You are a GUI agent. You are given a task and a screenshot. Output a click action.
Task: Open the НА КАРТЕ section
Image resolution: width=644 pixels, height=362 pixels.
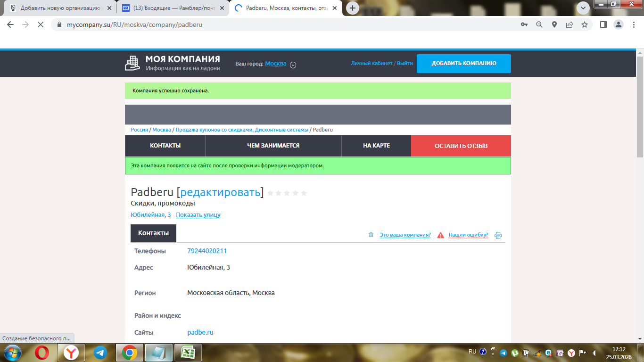[x=377, y=146]
